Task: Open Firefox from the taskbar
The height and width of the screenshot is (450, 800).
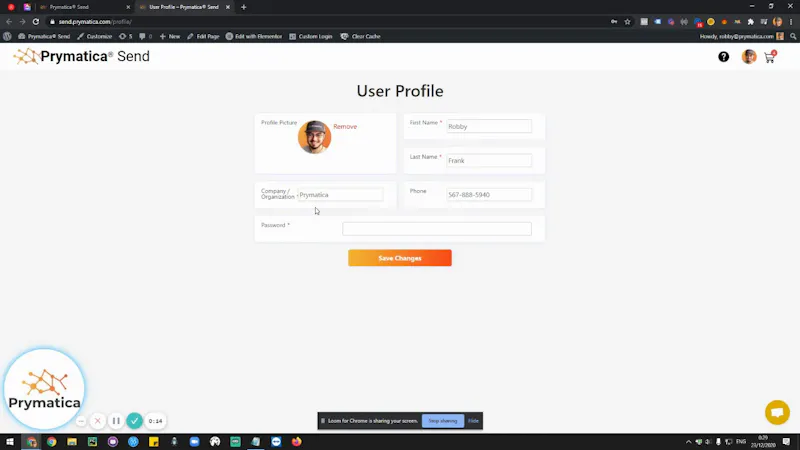Action: (296, 442)
